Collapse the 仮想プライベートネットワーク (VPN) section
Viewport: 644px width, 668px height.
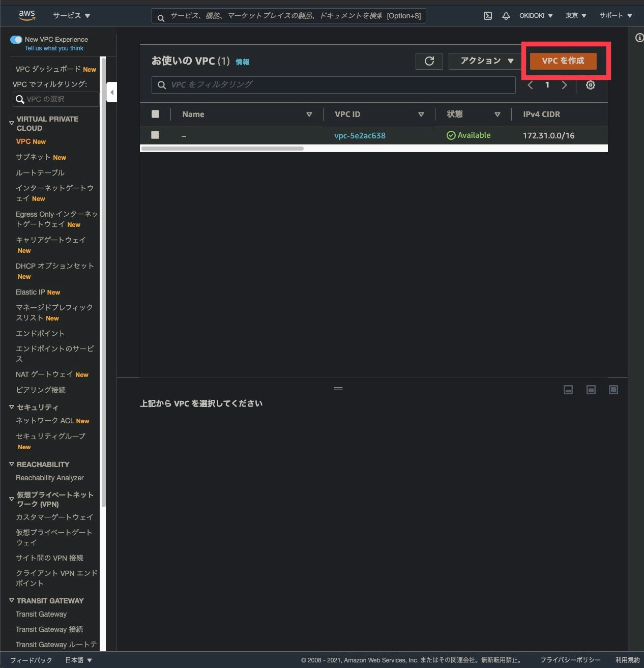pos(12,499)
